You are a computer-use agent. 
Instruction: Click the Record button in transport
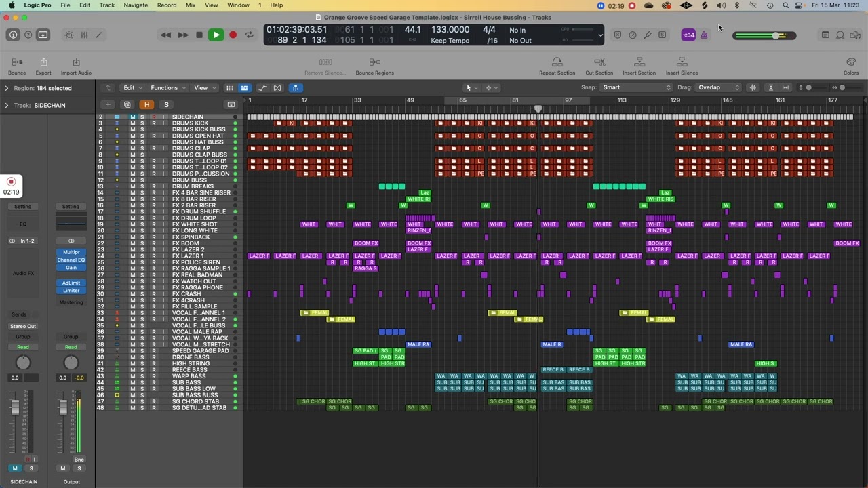pos(233,35)
